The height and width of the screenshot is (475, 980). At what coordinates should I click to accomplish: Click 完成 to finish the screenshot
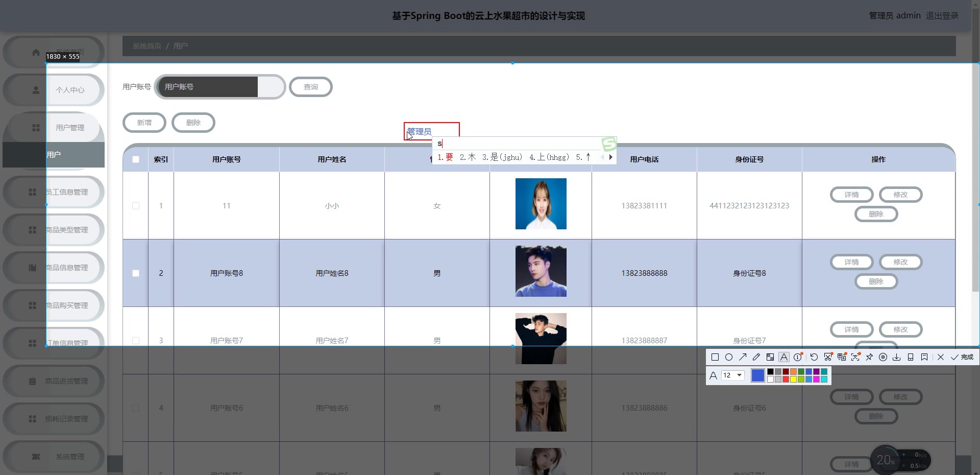click(x=962, y=357)
